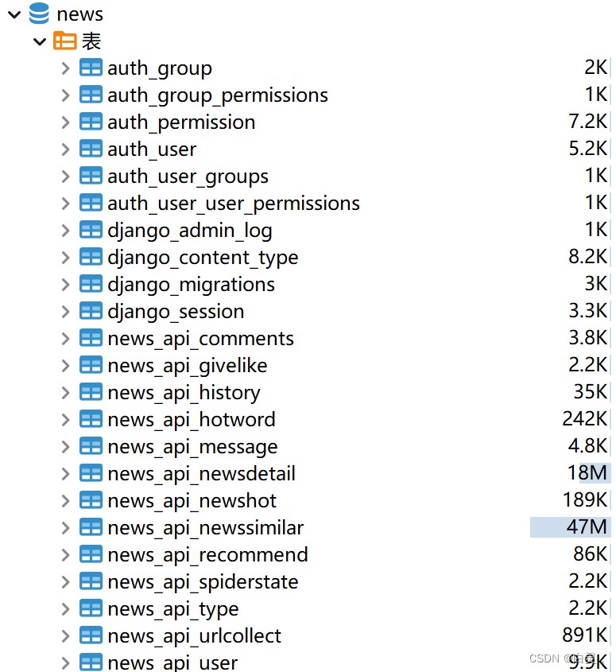Click the news_api_recommend table icon

coord(91,554)
